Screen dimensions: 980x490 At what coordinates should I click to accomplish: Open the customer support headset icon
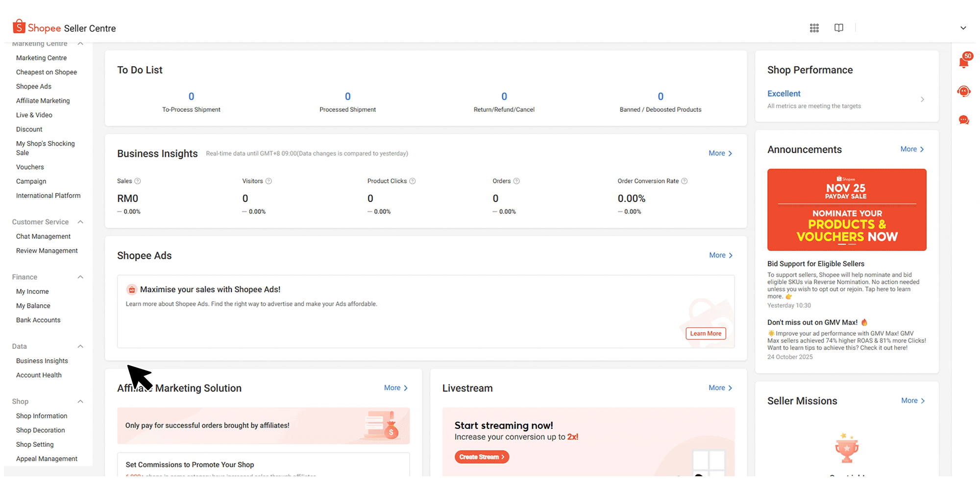[964, 91]
